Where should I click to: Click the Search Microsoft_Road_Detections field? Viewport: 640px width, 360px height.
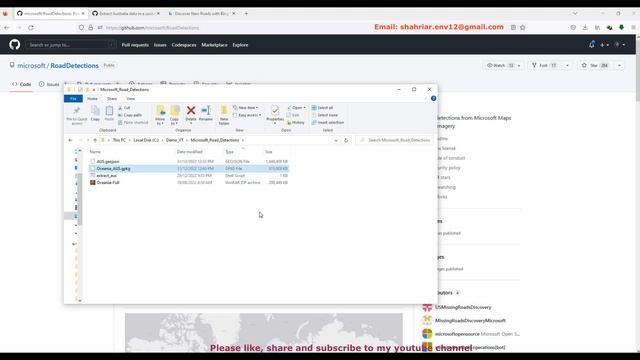[x=395, y=140]
